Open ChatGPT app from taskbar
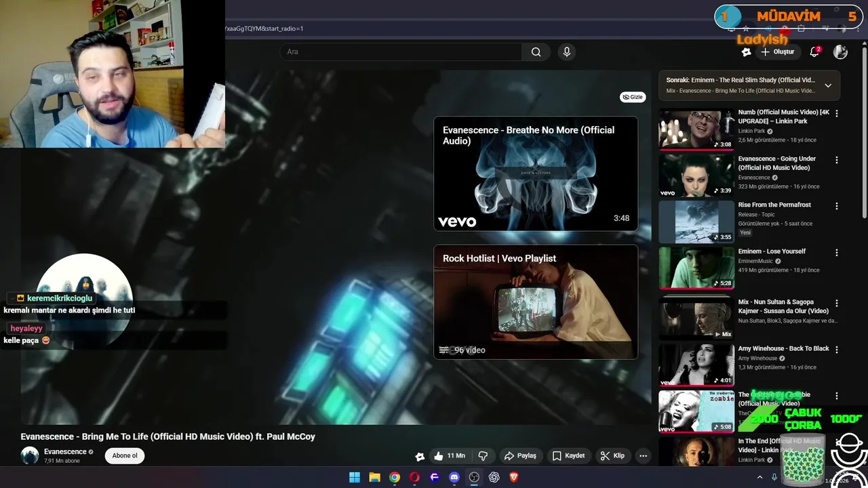Viewport: 868px width, 488px height. click(x=494, y=477)
